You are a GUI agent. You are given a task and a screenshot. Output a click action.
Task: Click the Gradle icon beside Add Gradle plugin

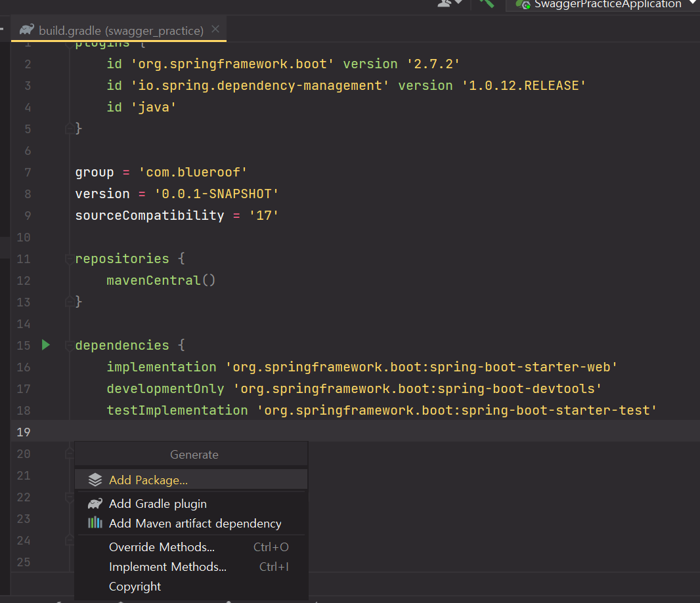coord(96,503)
